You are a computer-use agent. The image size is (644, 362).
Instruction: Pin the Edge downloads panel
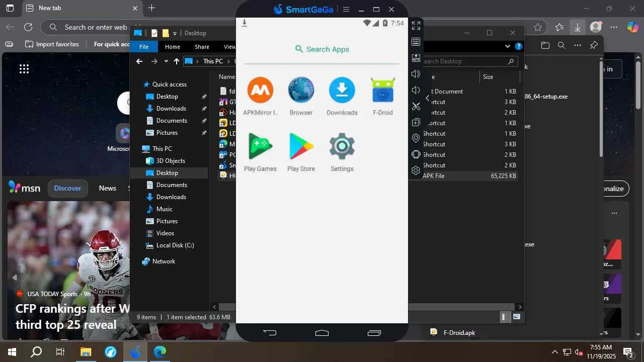594,45
